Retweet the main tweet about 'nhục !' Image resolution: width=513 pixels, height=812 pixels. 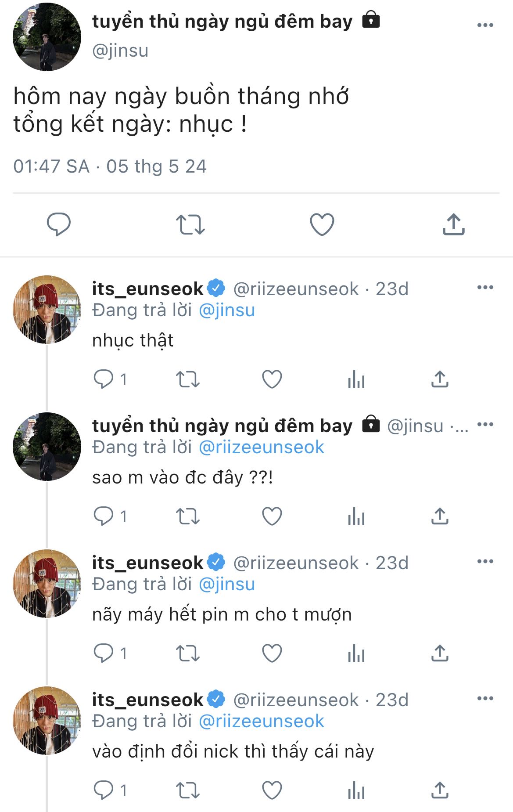190,224
